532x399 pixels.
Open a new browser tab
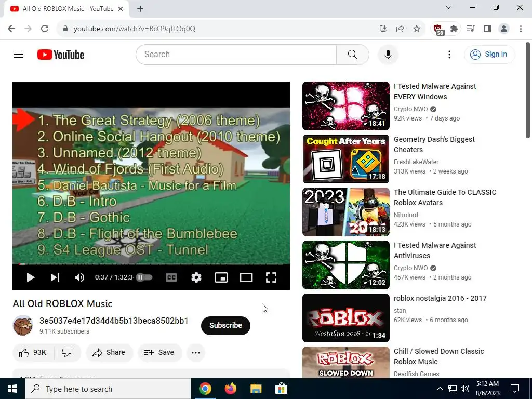tap(140, 9)
